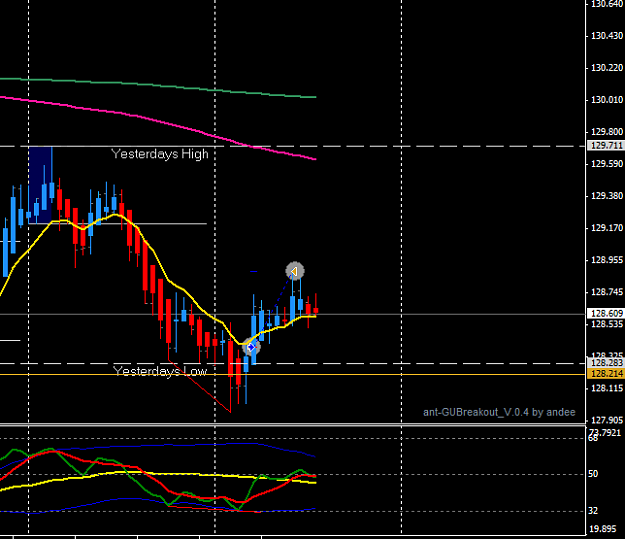Select the red diagonal trendline under the lows

(199, 386)
